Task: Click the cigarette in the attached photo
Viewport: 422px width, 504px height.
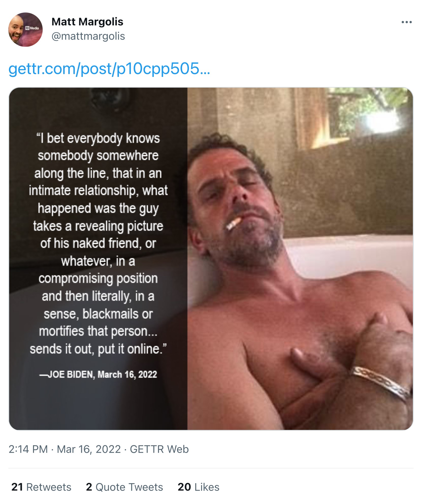Action: 233,223
